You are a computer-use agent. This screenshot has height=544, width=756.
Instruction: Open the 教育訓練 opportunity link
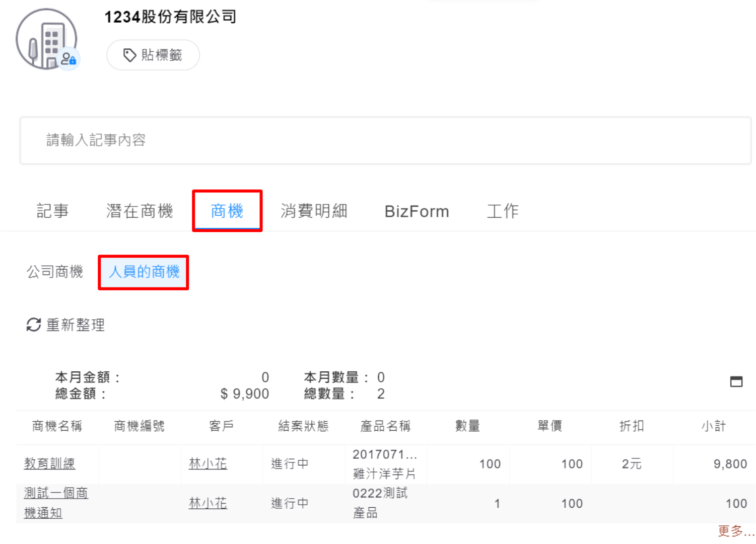(49, 463)
